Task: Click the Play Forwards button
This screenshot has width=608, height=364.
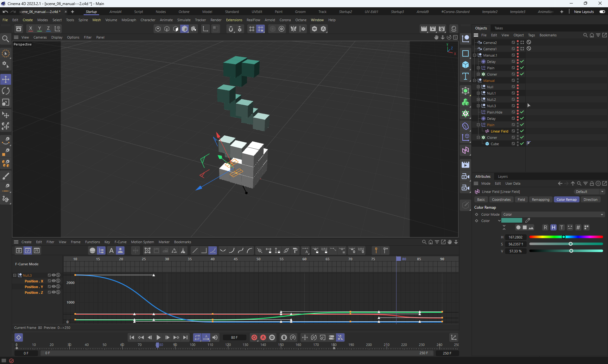Action: tap(158, 337)
